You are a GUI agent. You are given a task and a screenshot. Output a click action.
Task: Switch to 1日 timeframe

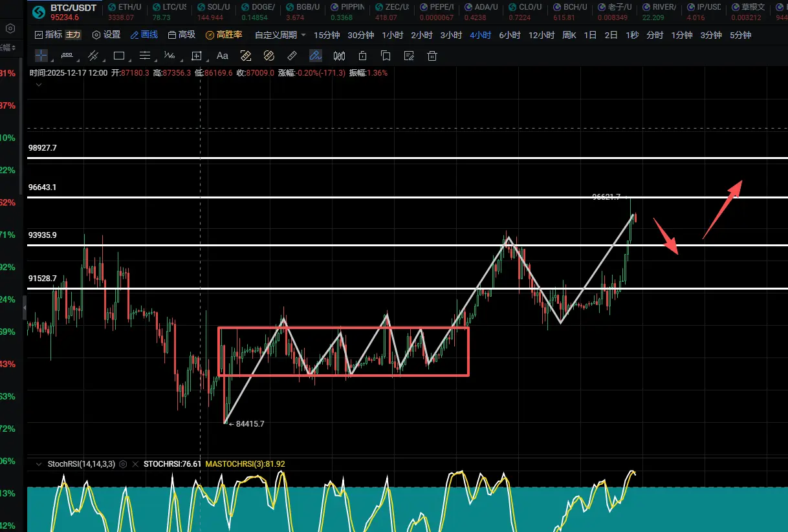[x=590, y=35]
